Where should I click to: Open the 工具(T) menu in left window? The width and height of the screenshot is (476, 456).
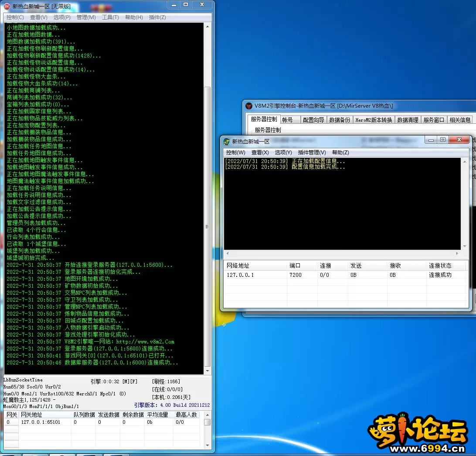[111, 17]
